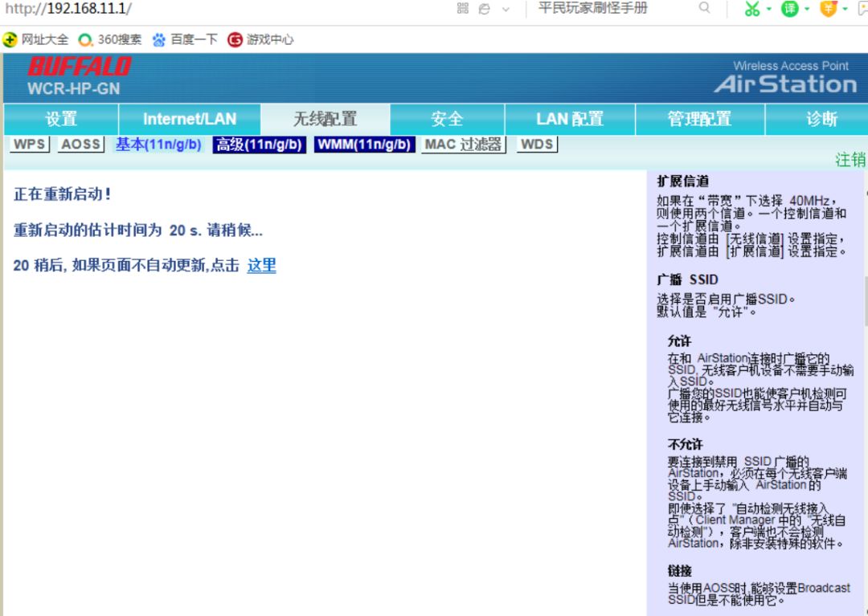The width and height of the screenshot is (868, 616).
Task: Select the WMM(11n/g/b) sub-tab
Action: tap(364, 145)
